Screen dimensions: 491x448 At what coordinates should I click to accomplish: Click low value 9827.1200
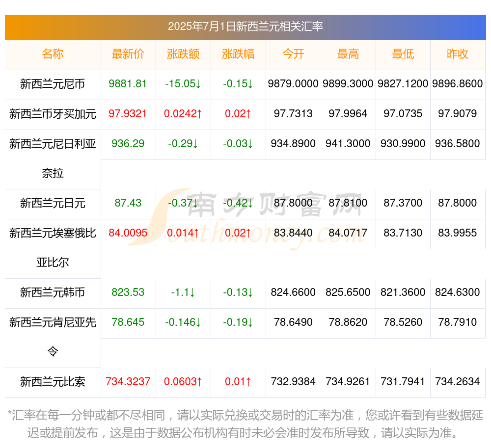pos(403,84)
